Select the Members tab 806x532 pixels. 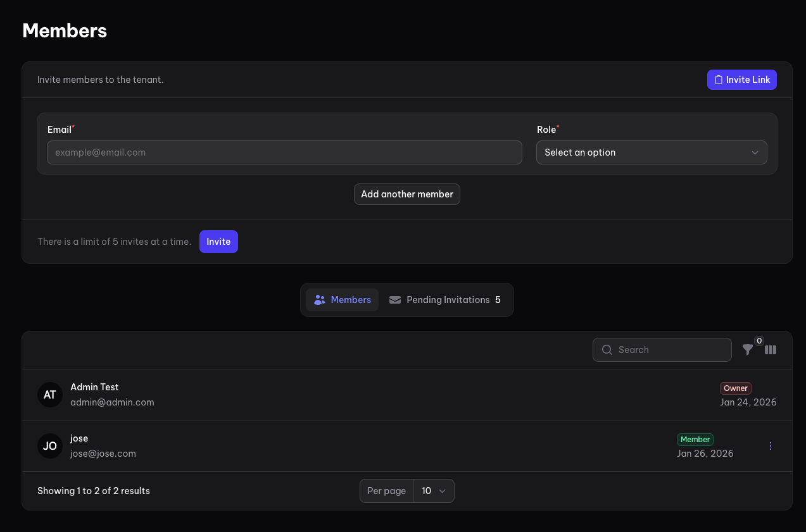coord(342,300)
